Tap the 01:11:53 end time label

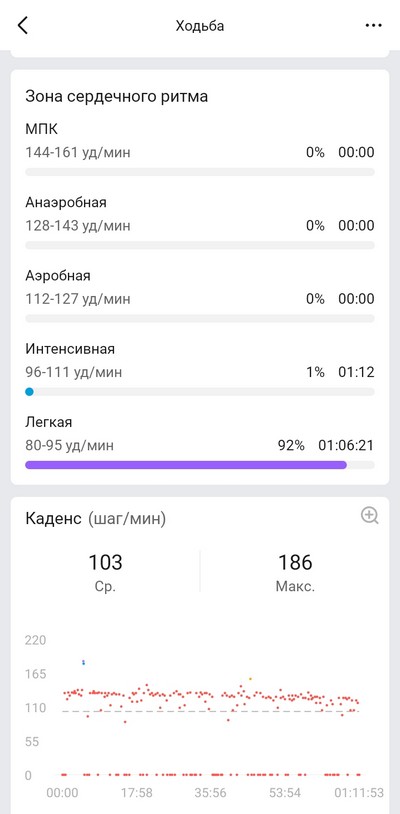coord(357,793)
